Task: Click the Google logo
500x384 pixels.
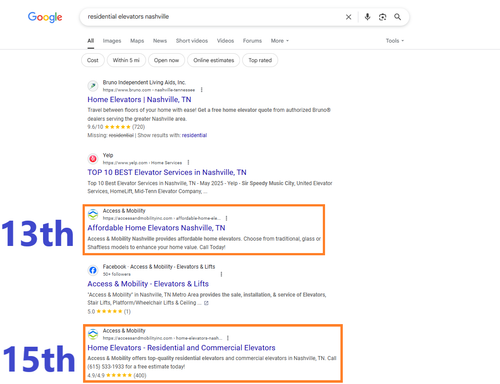Action: coord(45,17)
